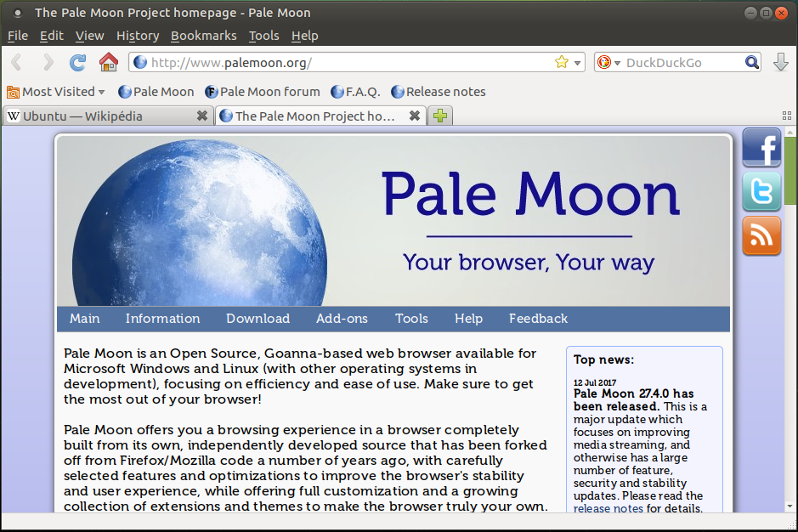This screenshot has height=532, width=798.
Task: Open the Release notes bookmark
Action: [439, 92]
